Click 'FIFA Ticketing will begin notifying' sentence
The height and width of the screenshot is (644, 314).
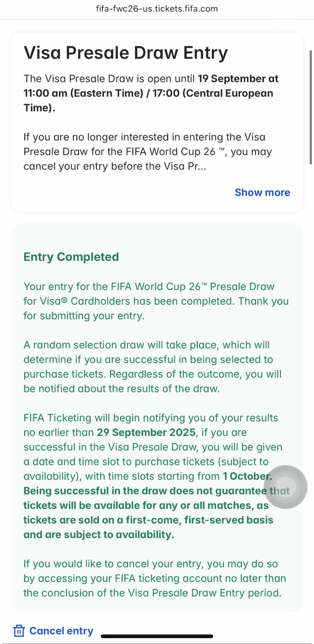(151, 418)
